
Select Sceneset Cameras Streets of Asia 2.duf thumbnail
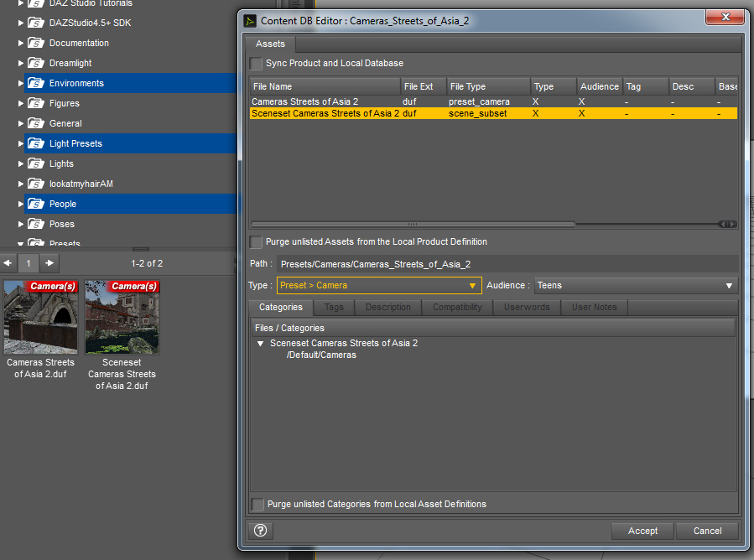click(122, 317)
